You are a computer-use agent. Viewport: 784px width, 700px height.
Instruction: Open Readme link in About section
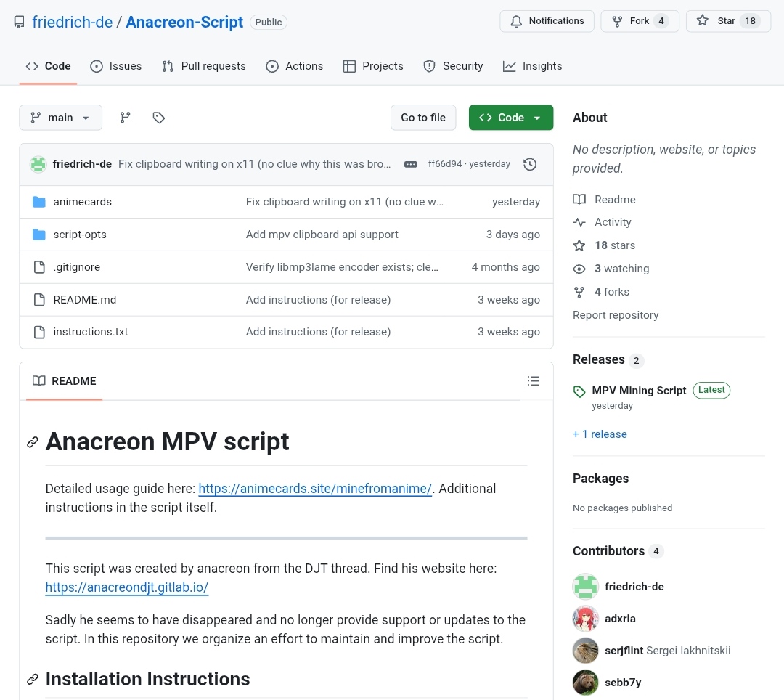(605, 200)
